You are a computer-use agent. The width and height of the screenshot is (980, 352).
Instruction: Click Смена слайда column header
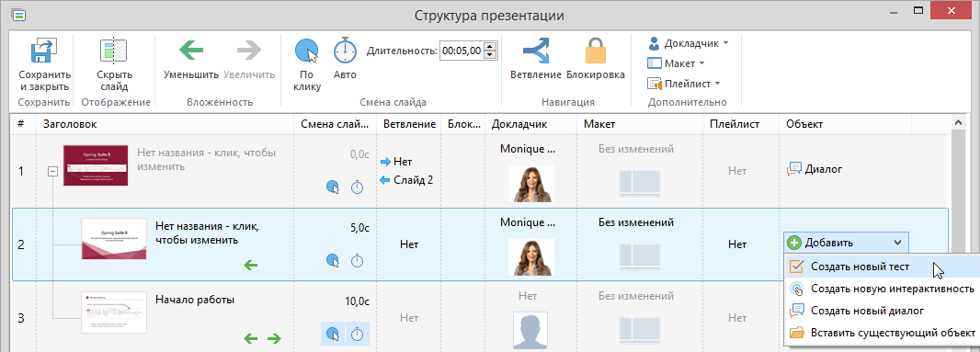[x=335, y=124]
